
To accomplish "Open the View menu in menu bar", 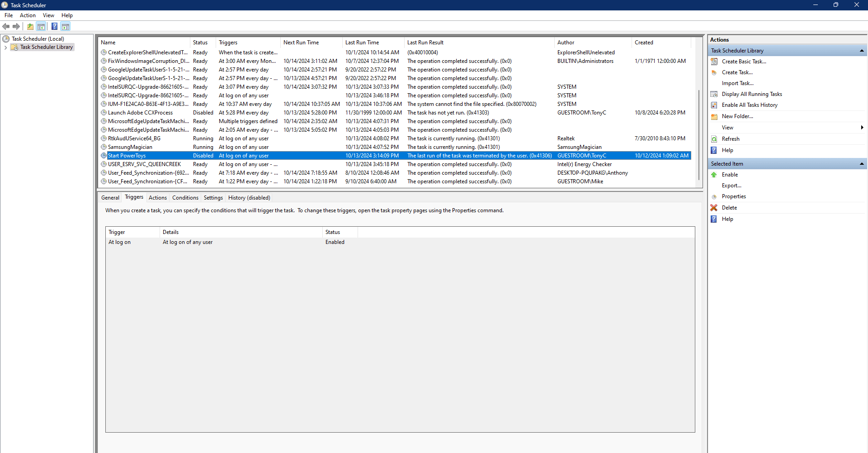I will (x=48, y=15).
